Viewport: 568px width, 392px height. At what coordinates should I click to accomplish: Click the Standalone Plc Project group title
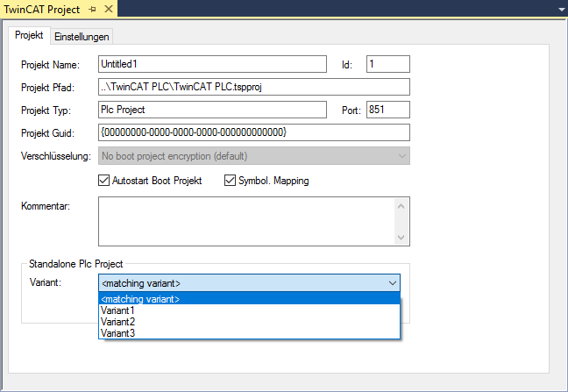coord(75,264)
